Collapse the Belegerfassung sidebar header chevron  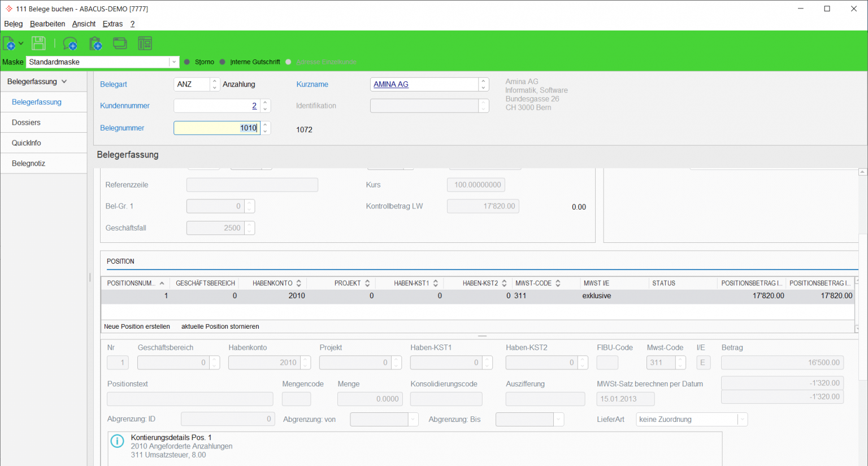(x=64, y=81)
